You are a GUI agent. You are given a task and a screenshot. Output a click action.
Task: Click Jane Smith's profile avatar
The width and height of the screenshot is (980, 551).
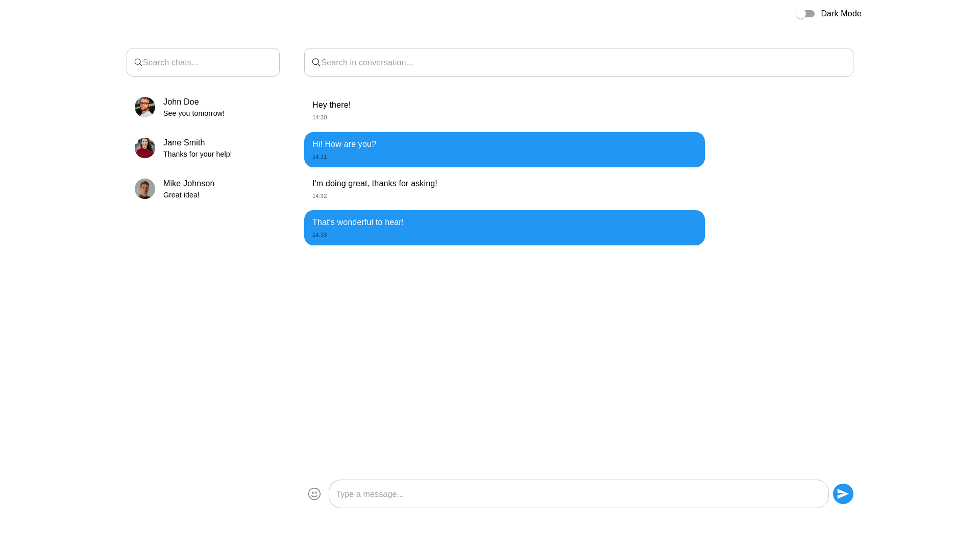click(145, 148)
